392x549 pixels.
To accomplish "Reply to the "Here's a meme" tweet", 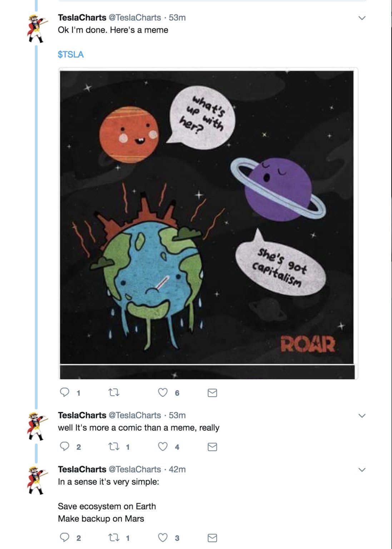I will (x=65, y=392).
